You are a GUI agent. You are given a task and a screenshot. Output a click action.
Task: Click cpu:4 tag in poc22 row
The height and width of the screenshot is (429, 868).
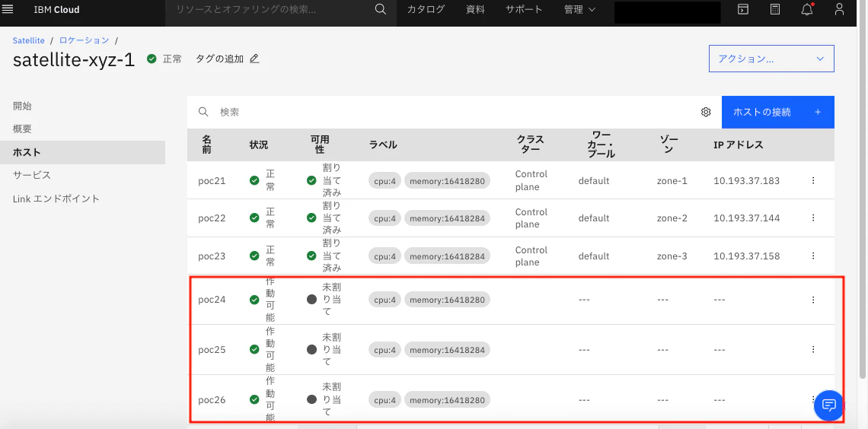(x=385, y=218)
